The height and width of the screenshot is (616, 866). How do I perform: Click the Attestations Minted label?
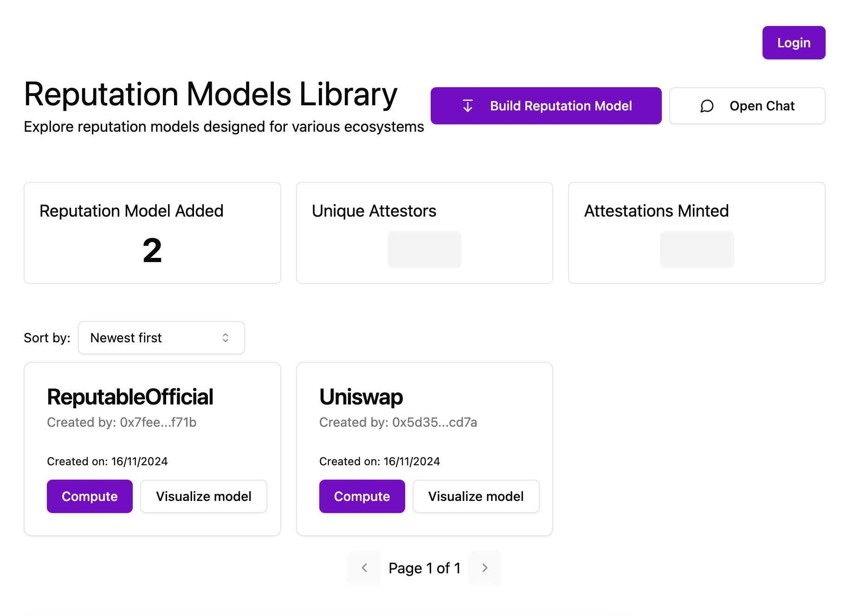click(x=656, y=211)
